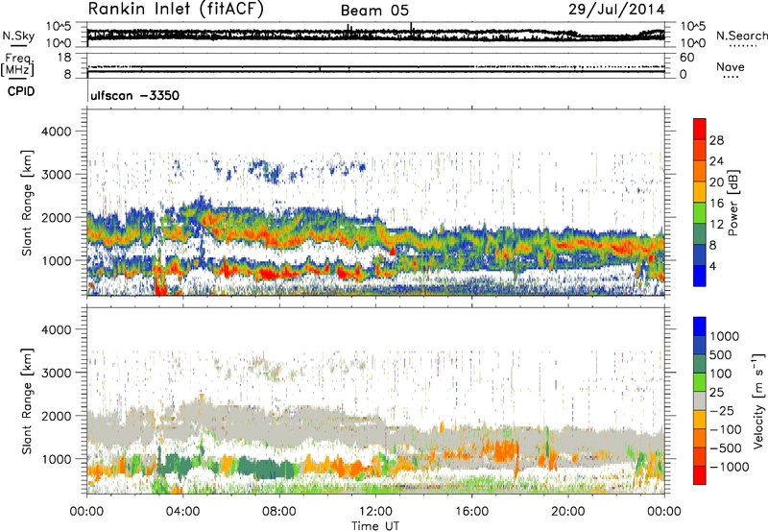Click '04:00' on the time axis
Viewport: 768px width, 532px height.
[x=182, y=512]
